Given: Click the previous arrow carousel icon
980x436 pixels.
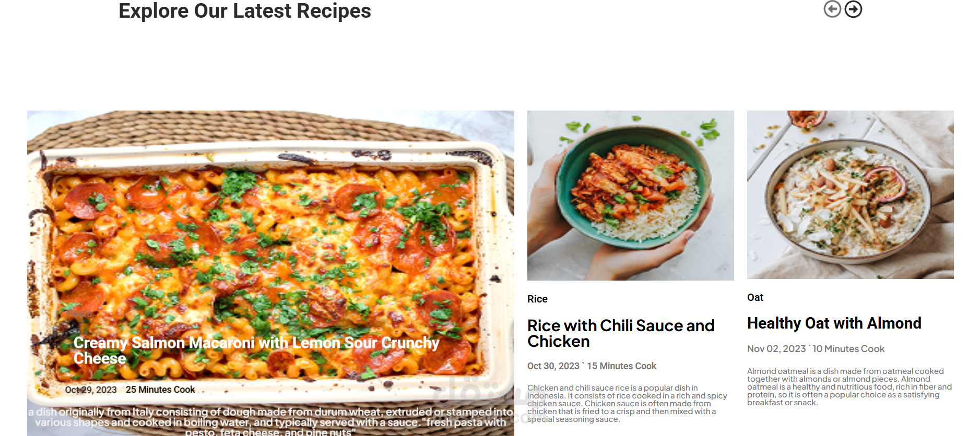Looking at the screenshot, I should [832, 9].
